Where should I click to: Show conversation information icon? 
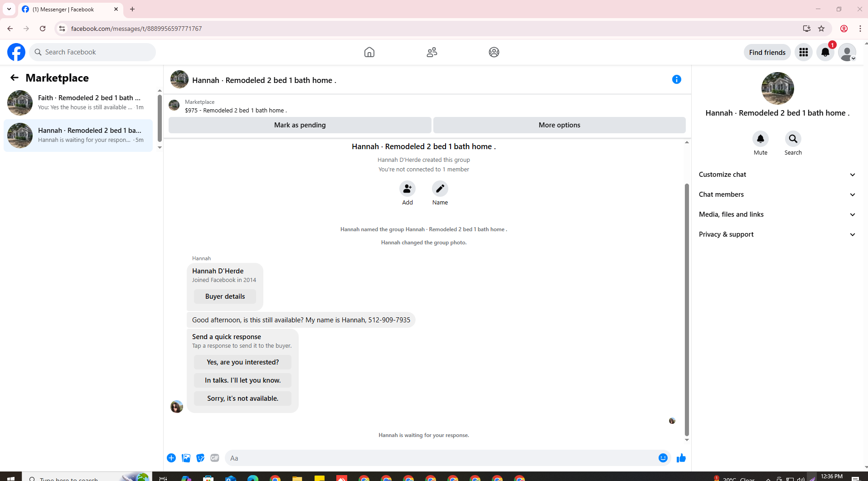pyautogui.click(x=677, y=79)
